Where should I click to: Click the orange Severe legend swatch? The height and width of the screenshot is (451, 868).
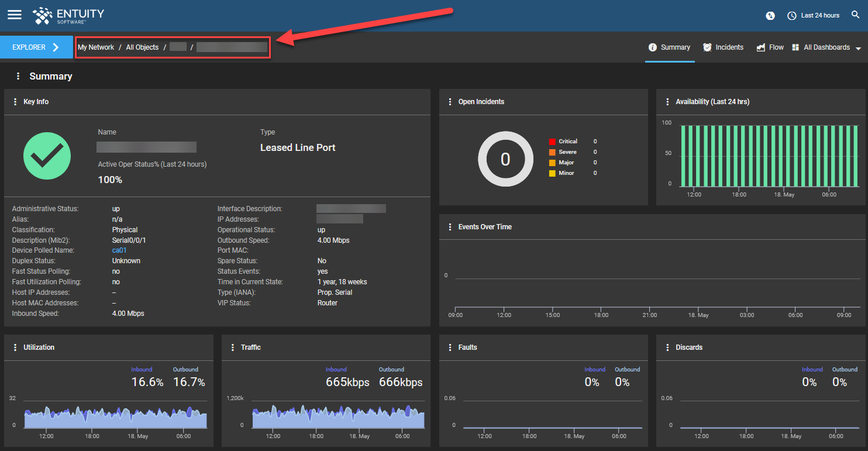click(x=552, y=152)
